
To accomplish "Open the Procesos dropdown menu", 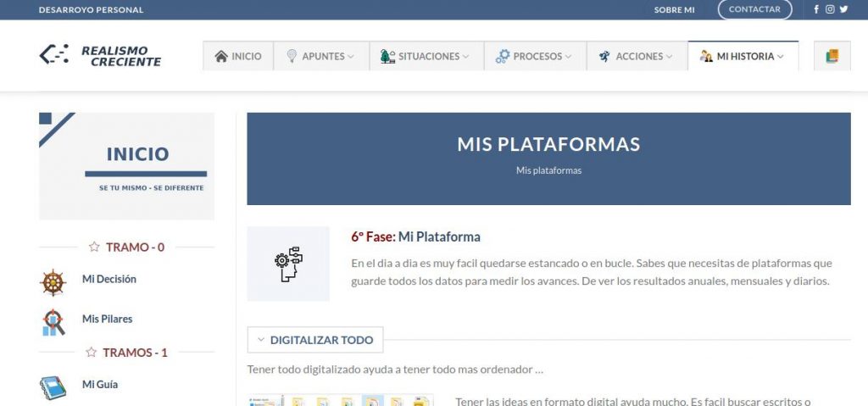I will (x=533, y=56).
